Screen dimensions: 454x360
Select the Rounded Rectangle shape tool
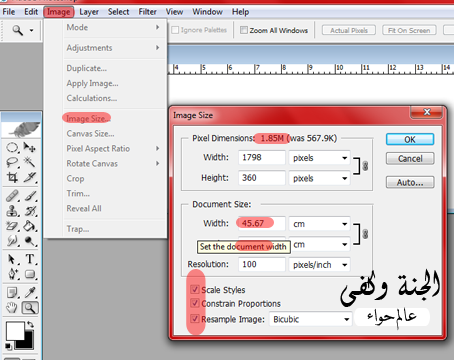pos(30,274)
